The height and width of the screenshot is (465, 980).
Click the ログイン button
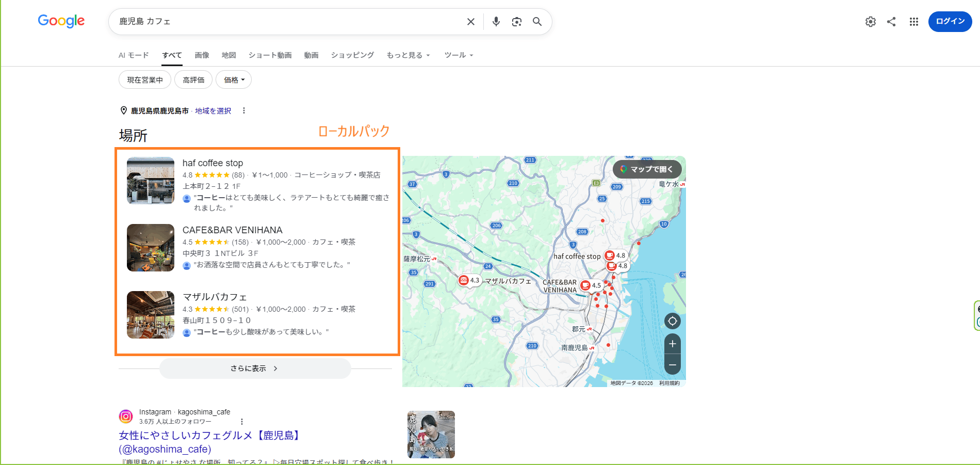tap(950, 22)
